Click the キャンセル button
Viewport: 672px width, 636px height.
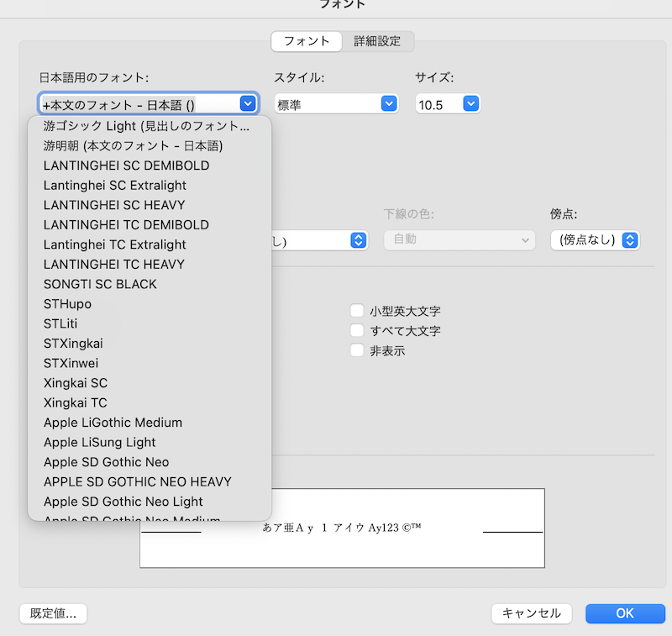click(532, 613)
